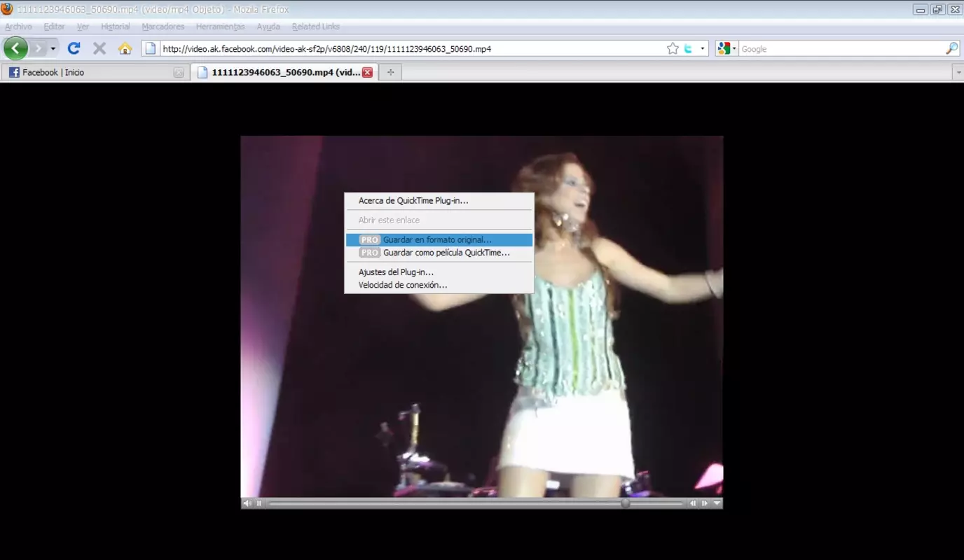
Task: Click the QuickTime volume speaker icon
Action: [x=247, y=503]
